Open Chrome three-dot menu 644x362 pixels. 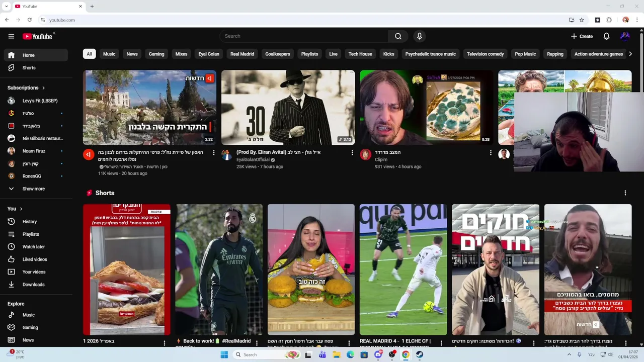coord(637,20)
